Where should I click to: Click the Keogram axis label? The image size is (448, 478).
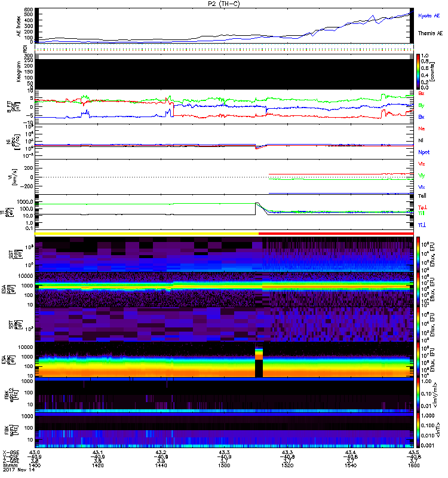19,72
